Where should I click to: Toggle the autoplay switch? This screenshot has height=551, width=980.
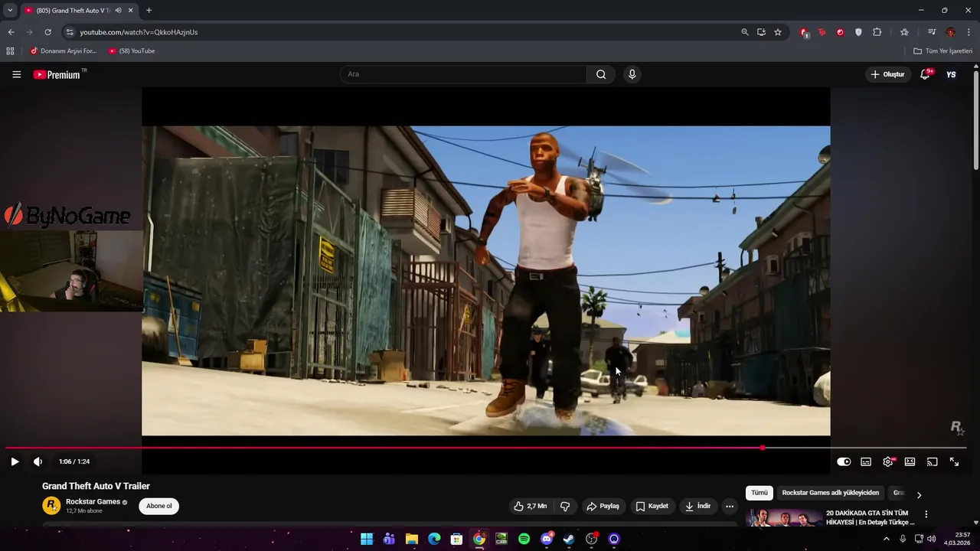pos(844,461)
